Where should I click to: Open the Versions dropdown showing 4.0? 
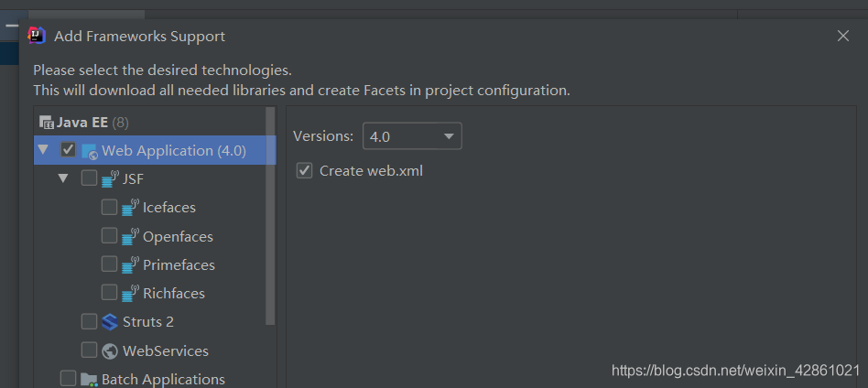[x=412, y=136]
